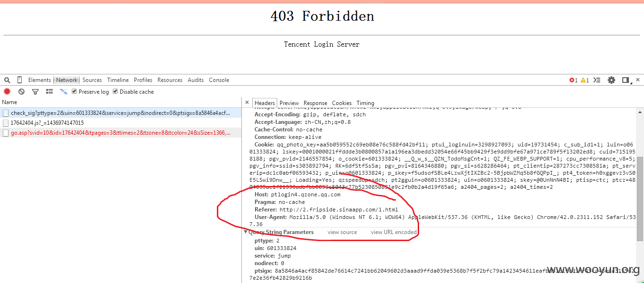
Task: Click the Accept-Encoding header line
Action: click(x=310, y=114)
